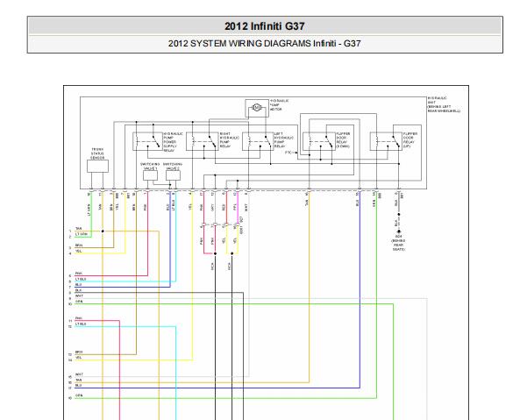Click the Flipper Door Relay (Up) label

click(x=410, y=139)
